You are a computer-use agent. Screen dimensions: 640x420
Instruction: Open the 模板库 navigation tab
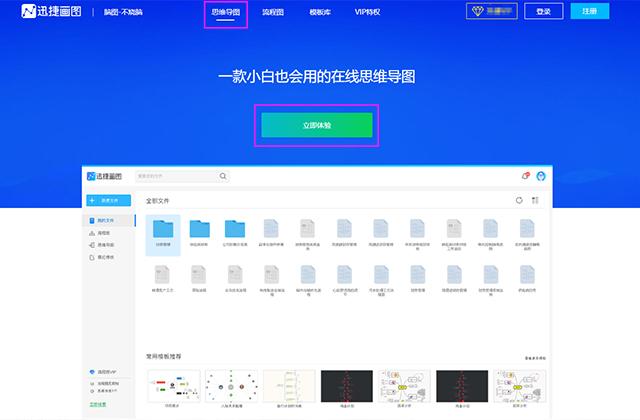click(x=320, y=12)
